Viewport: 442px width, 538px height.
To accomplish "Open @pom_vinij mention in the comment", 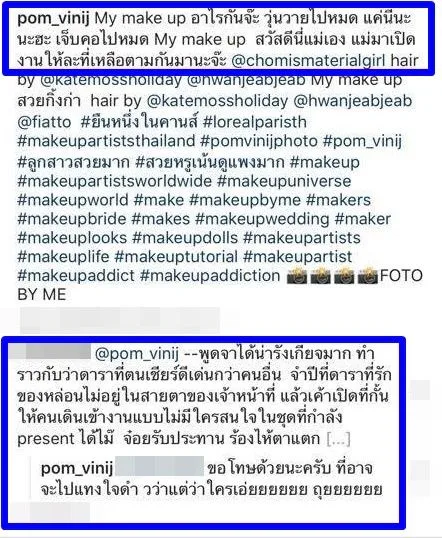I will click(137, 354).
